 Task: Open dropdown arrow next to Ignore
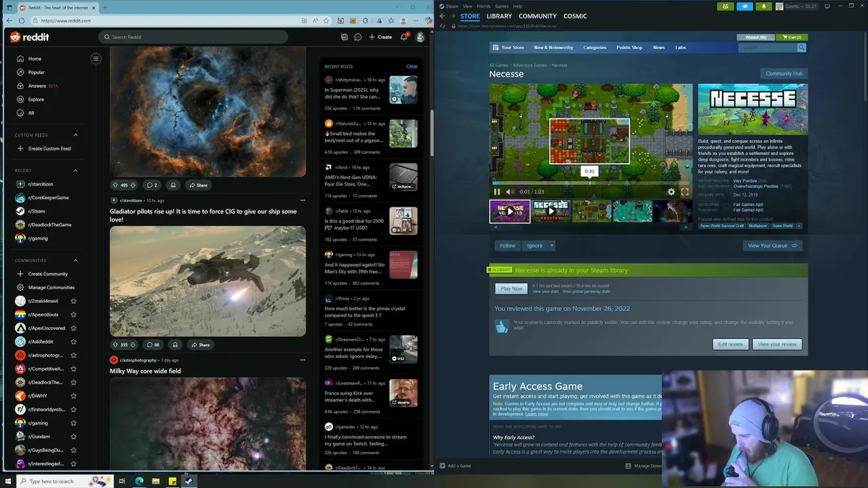(x=552, y=245)
